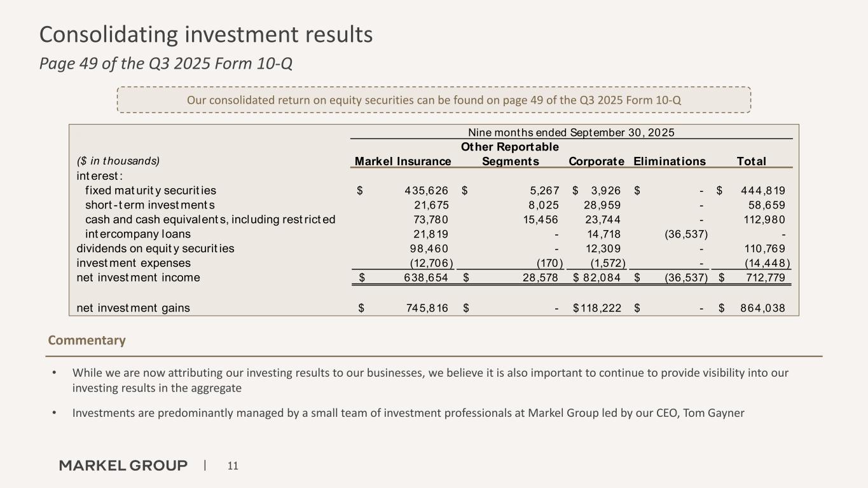Click the "net investment income" row label
Image resolution: width=868 pixels, height=488 pixels.
(138, 278)
